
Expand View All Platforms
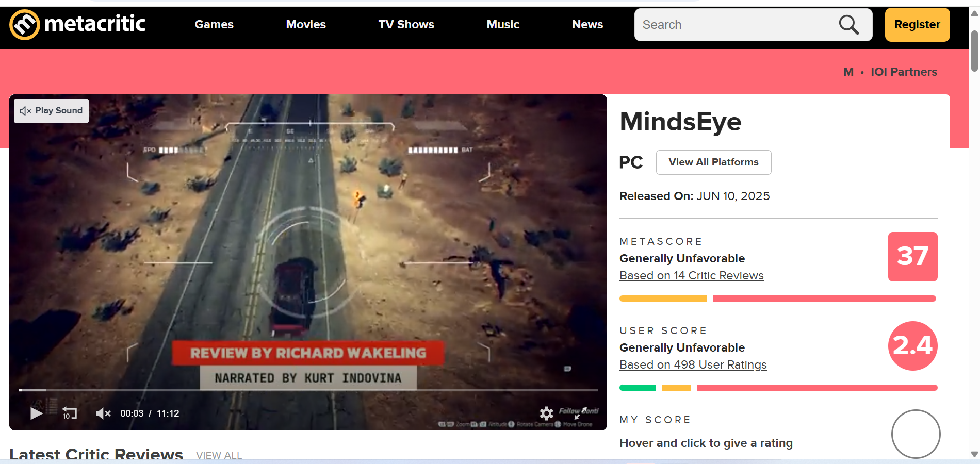(x=713, y=162)
